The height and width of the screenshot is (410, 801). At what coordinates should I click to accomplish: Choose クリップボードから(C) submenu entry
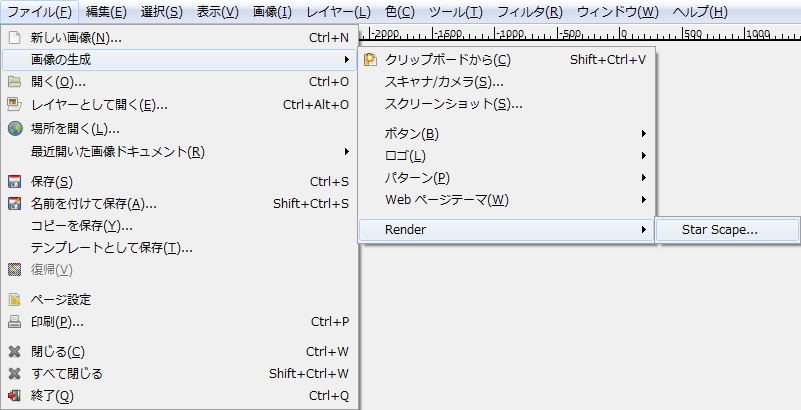tap(506, 60)
